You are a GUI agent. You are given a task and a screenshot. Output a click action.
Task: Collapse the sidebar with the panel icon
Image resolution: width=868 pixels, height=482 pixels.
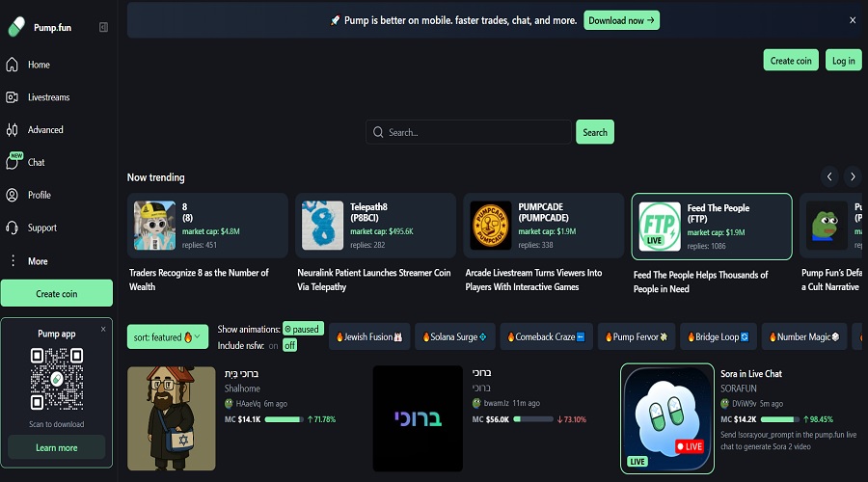tap(103, 27)
